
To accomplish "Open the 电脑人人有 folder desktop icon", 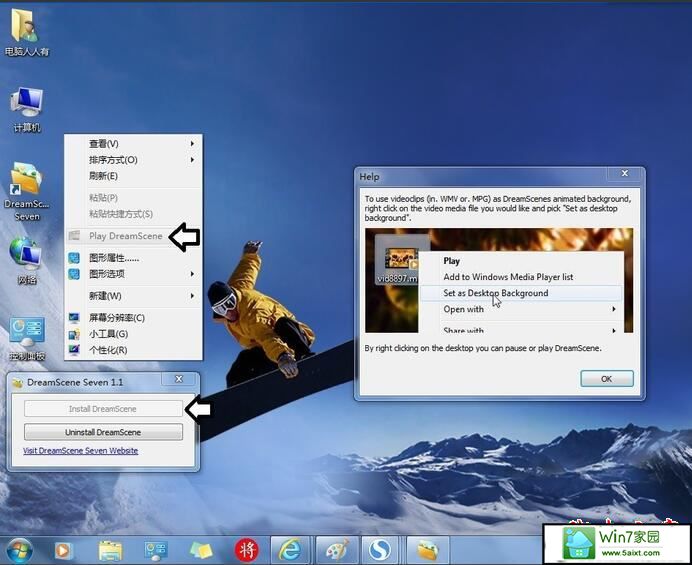I will click(26, 32).
